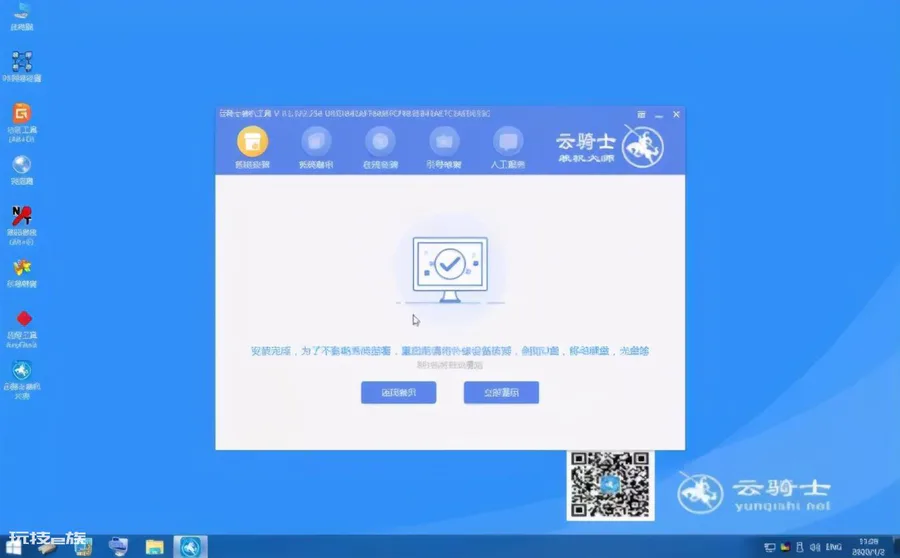900x558 pixels.
Task: Open the volume tray icon
Action: (814, 547)
